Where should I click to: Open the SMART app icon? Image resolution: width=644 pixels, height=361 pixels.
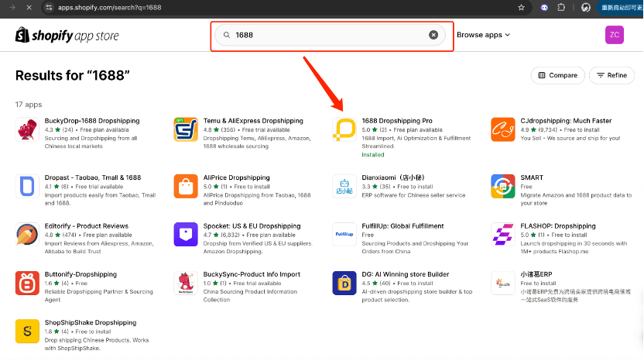click(502, 186)
